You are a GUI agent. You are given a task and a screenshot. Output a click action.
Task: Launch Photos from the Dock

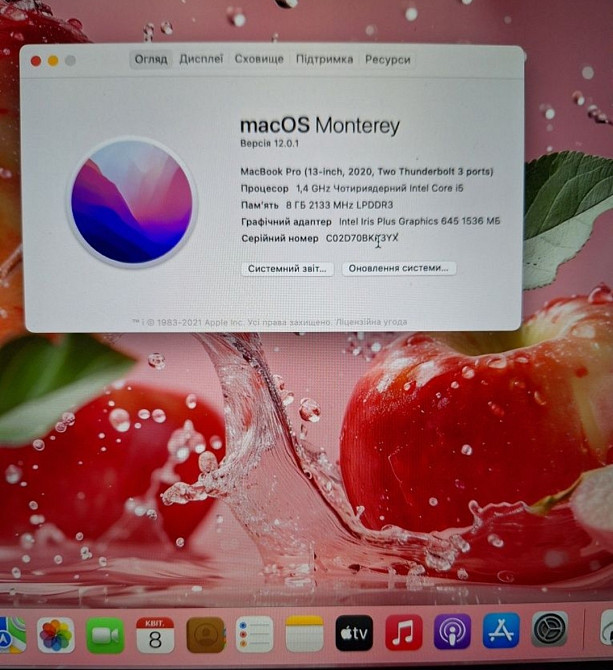click(x=56, y=635)
